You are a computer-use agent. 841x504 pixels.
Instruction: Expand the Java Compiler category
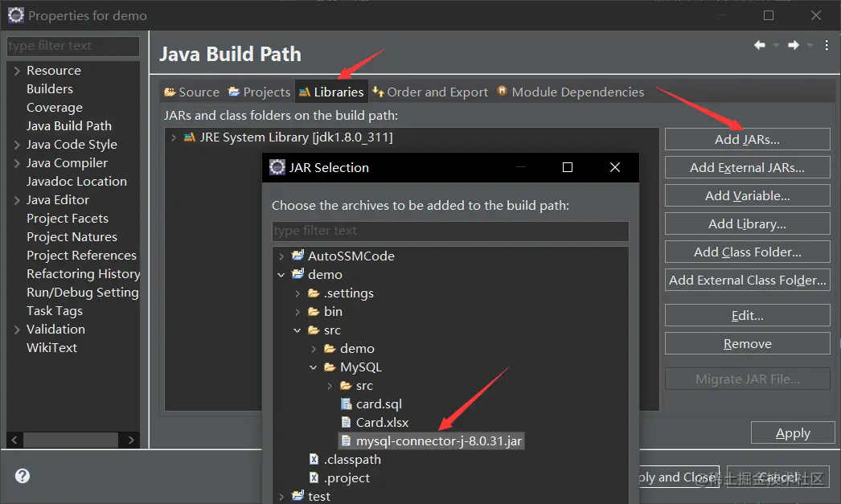pos(17,163)
